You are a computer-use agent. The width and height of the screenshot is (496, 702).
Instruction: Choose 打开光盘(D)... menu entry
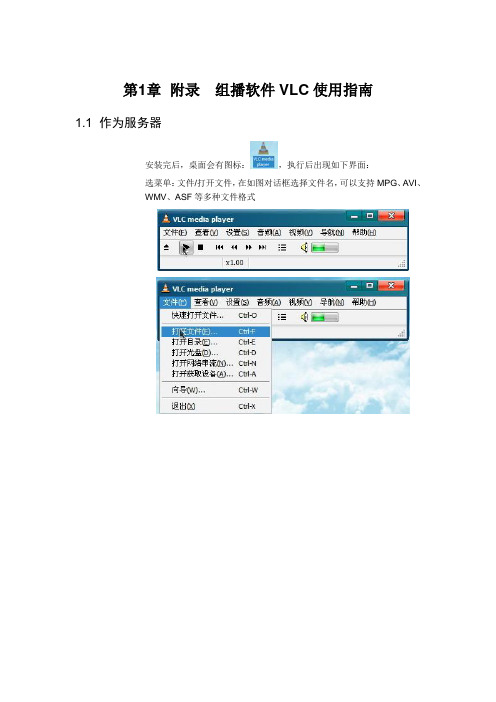(x=215, y=353)
